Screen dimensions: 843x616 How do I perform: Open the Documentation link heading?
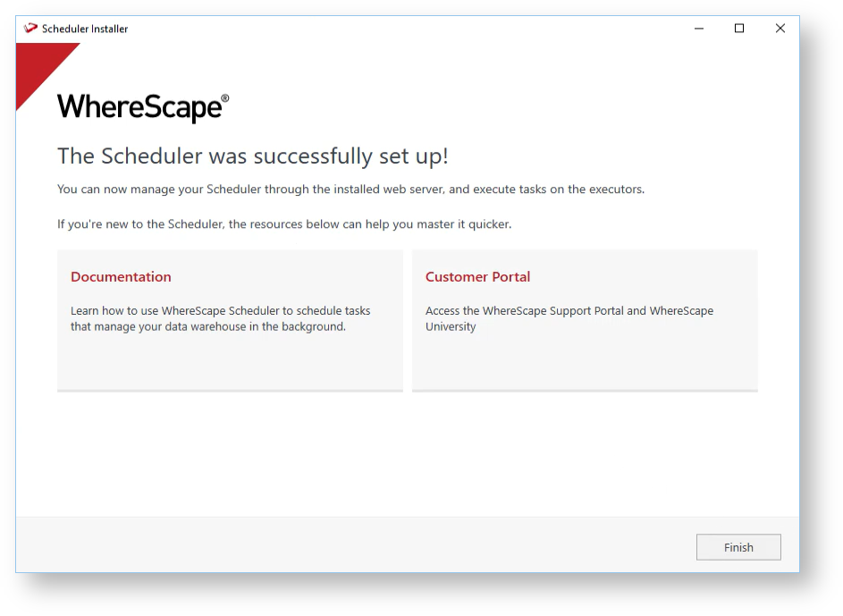121,277
